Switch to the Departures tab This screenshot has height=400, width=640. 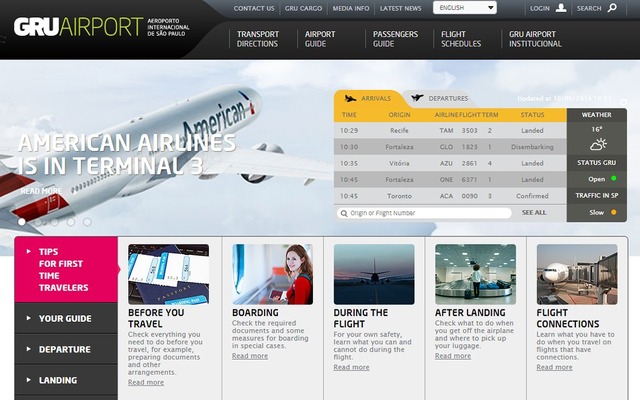pos(440,98)
